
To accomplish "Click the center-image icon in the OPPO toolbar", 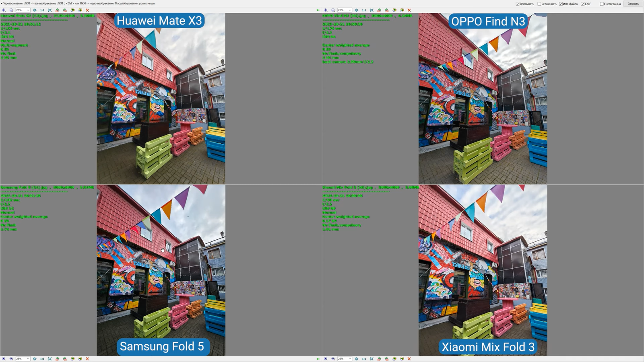I will pyautogui.click(x=357, y=10).
